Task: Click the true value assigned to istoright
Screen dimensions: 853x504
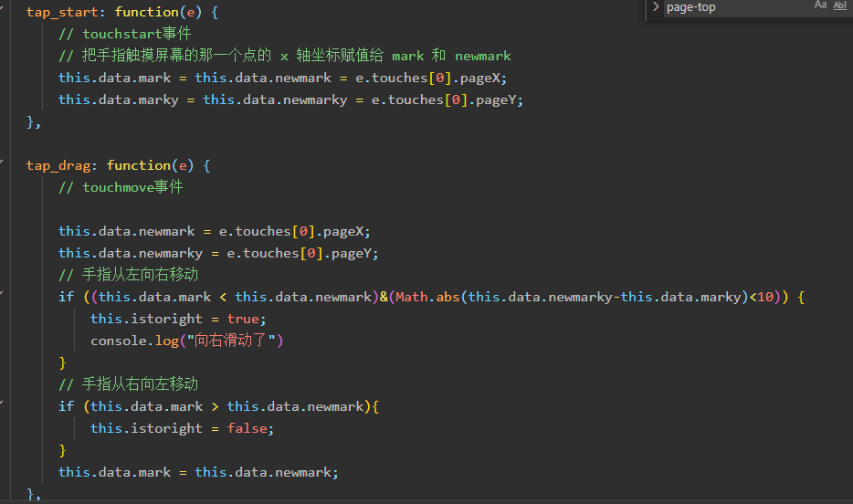Action: pyautogui.click(x=243, y=319)
